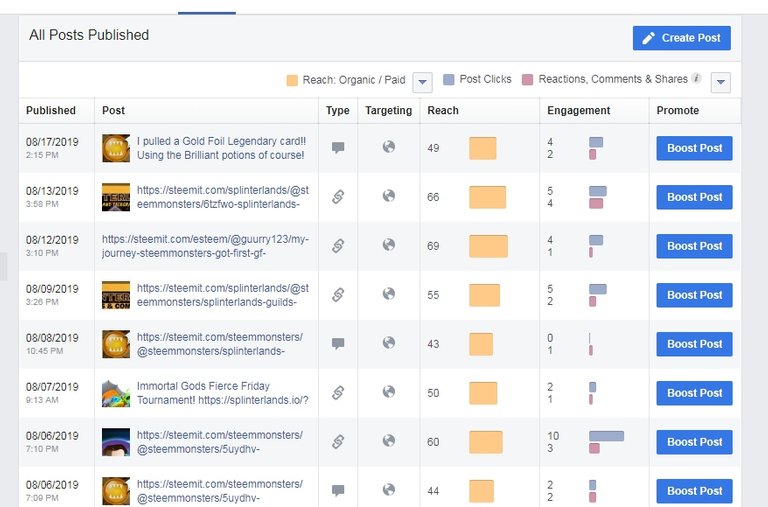
Task: Click the link type icon for 08/13/2019 post
Action: point(338,196)
